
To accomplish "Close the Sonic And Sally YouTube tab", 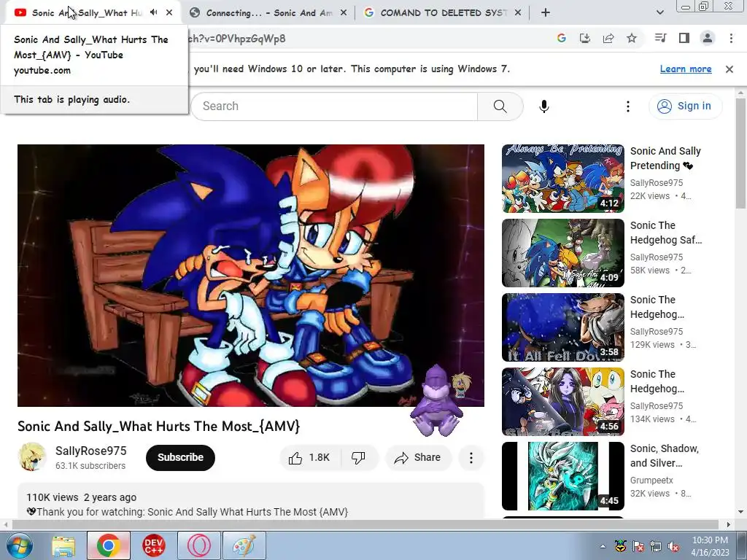I will (169, 12).
